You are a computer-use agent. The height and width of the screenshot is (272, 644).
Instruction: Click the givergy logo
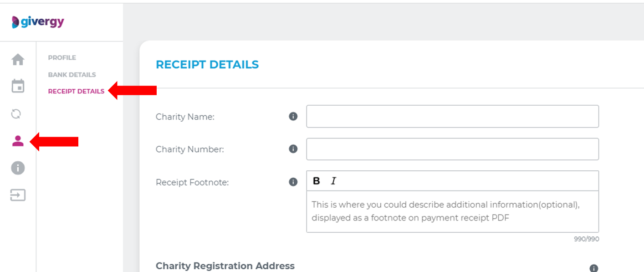click(x=38, y=21)
